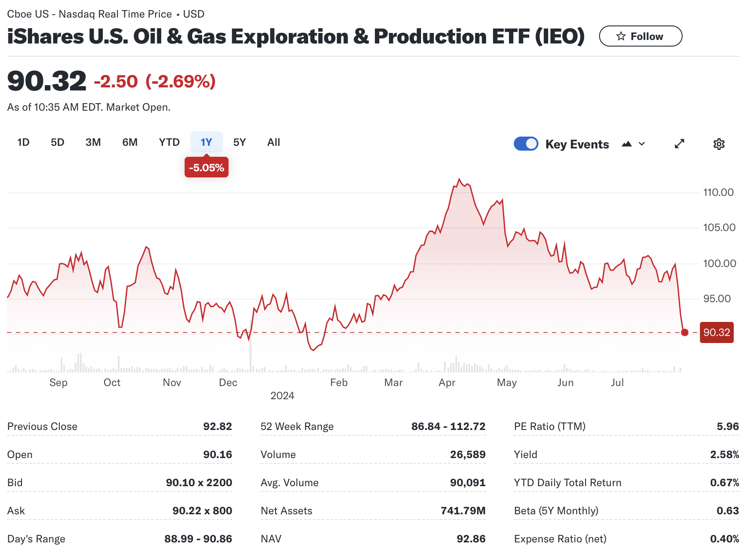This screenshot has width=756, height=556.
Task: Click the Expense Ratio (net) value 0.40%
Action: pyautogui.click(x=725, y=539)
